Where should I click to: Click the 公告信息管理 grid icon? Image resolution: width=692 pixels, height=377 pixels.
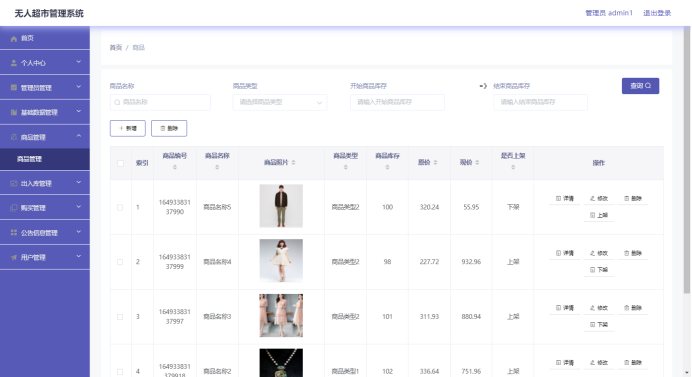point(14,233)
